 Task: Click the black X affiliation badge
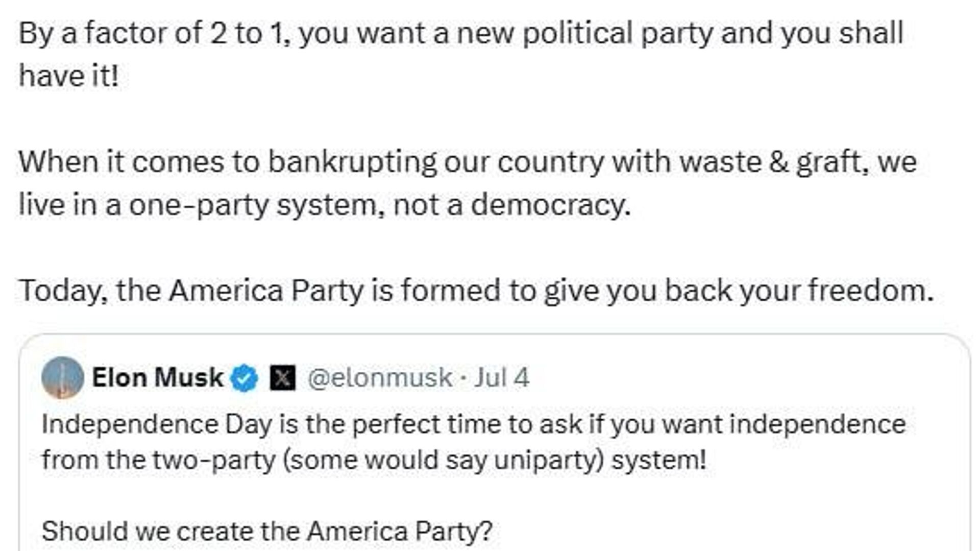282,378
